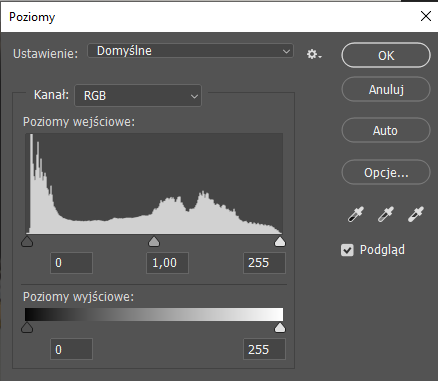
Task: Click the OK button
Action: coord(386,55)
